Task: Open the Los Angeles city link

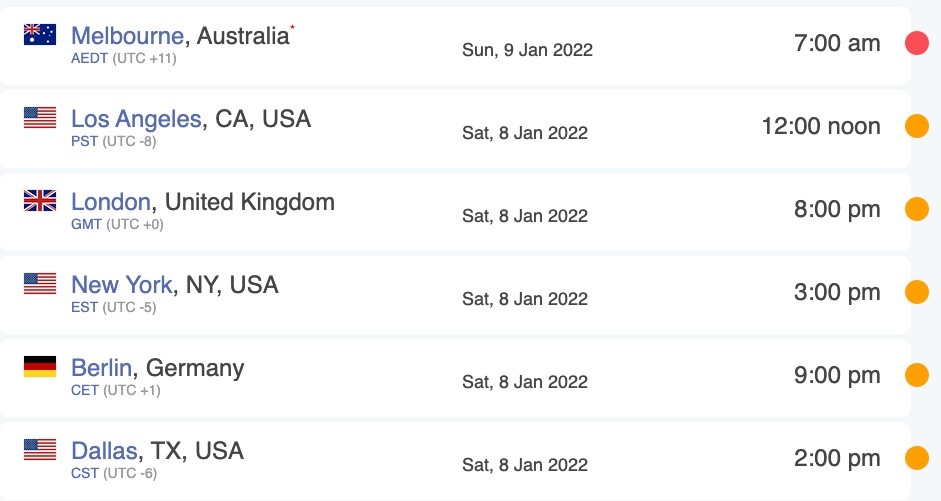Action: pyautogui.click(x=136, y=119)
